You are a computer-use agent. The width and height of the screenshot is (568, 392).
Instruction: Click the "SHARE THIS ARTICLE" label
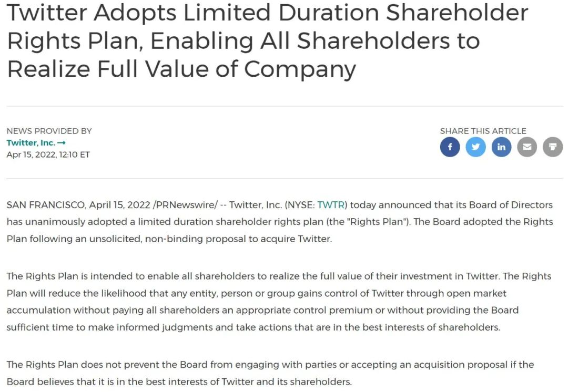[483, 131]
